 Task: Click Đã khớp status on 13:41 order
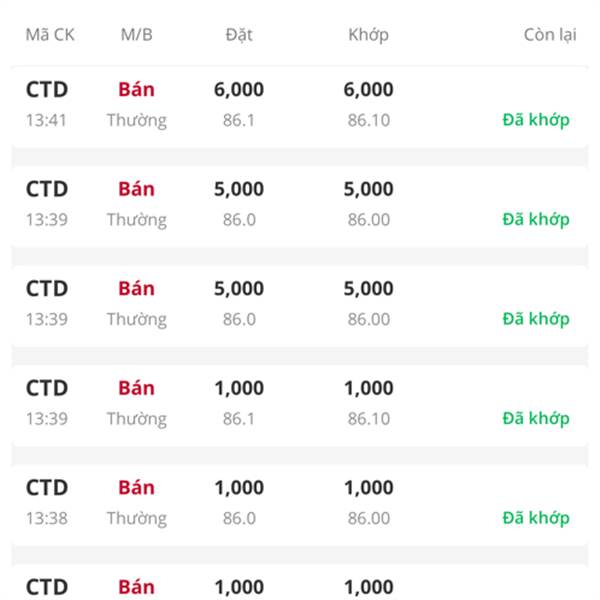[x=536, y=120]
